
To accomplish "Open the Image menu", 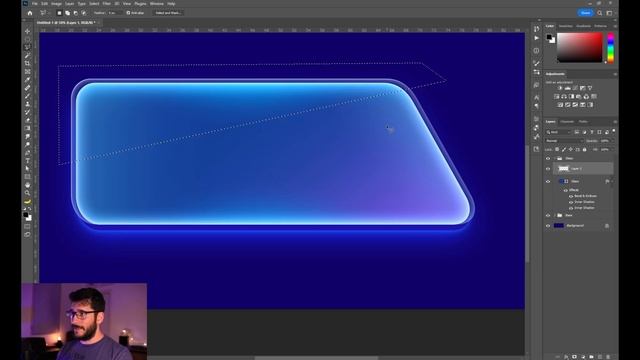I will (56, 4).
